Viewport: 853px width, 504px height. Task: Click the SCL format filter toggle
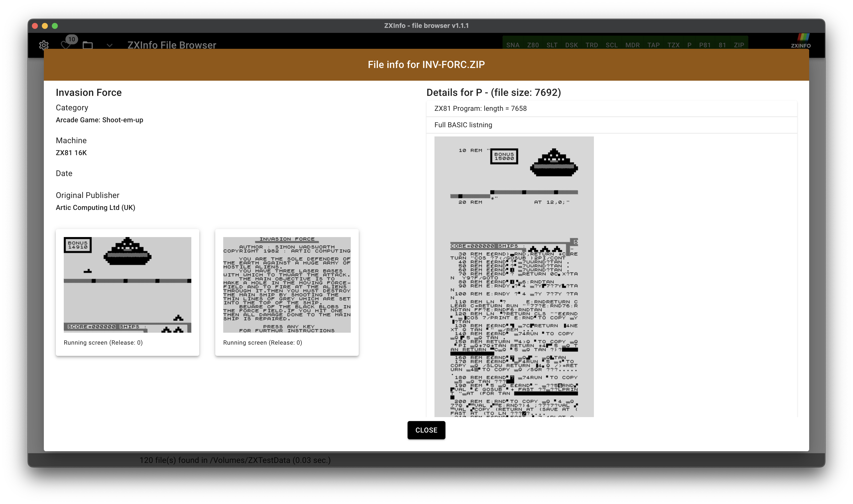[612, 45]
